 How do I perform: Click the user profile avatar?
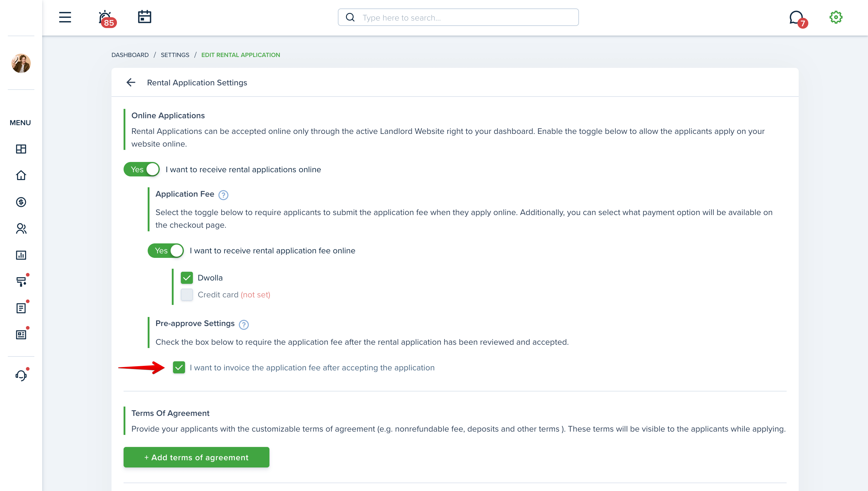tap(21, 63)
